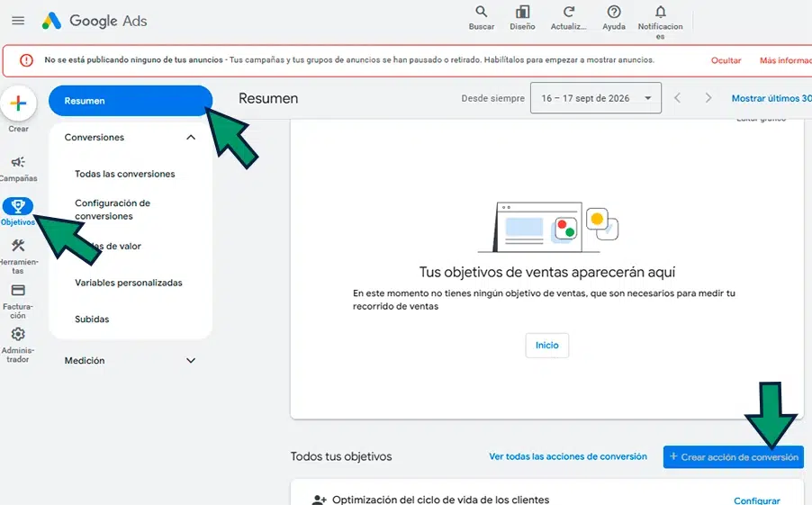
Task: Select the Resumen tab
Action: click(x=131, y=101)
